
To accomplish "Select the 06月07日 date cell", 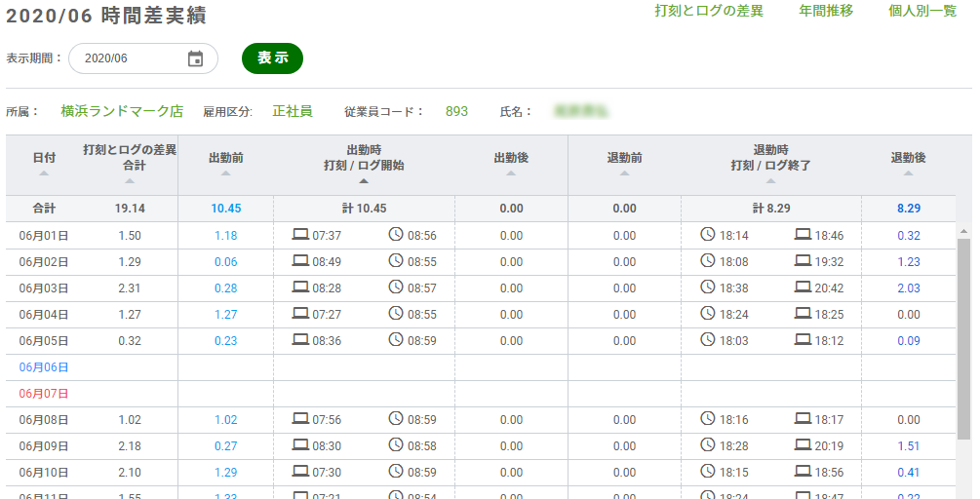I will click(44, 394).
